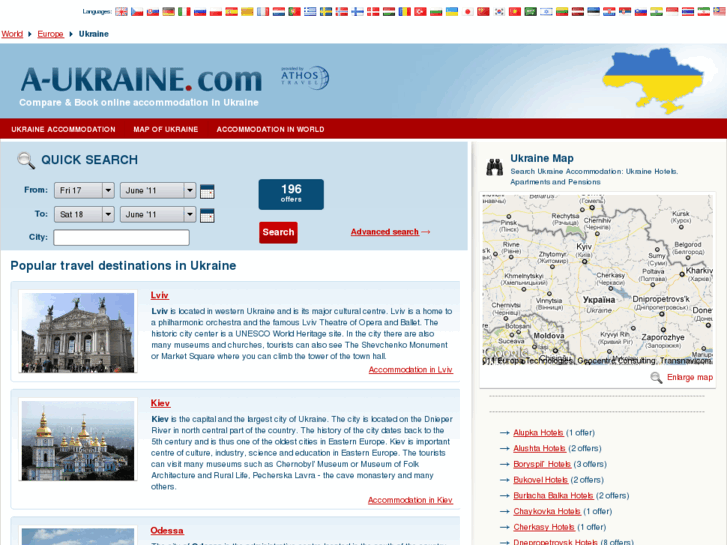Select the Israeli flag language
The image size is (727, 545).
[547, 12]
